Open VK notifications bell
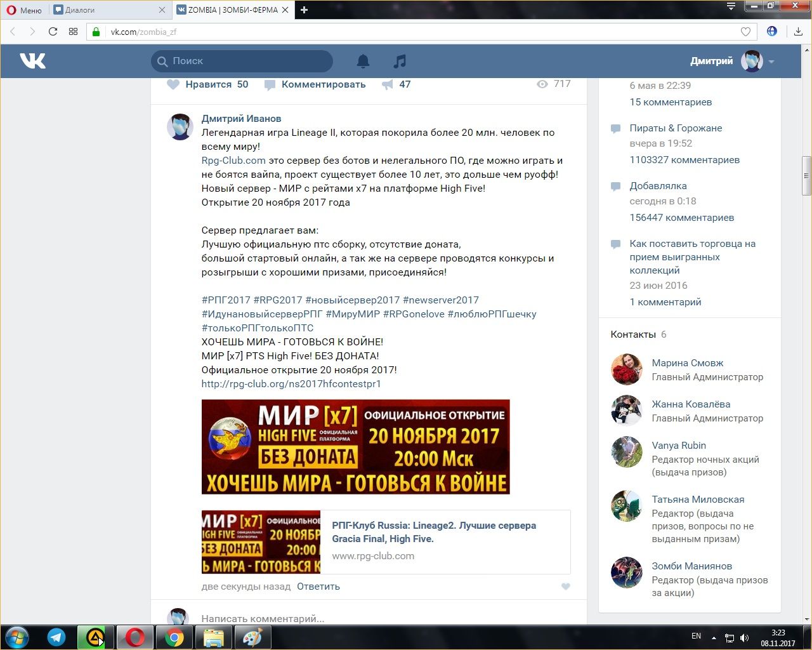 363,61
